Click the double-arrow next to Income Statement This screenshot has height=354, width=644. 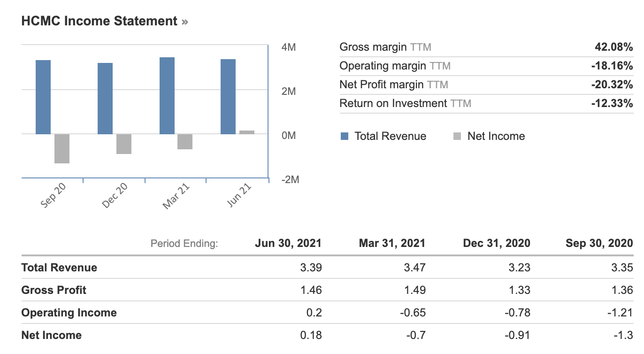pos(184,22)
